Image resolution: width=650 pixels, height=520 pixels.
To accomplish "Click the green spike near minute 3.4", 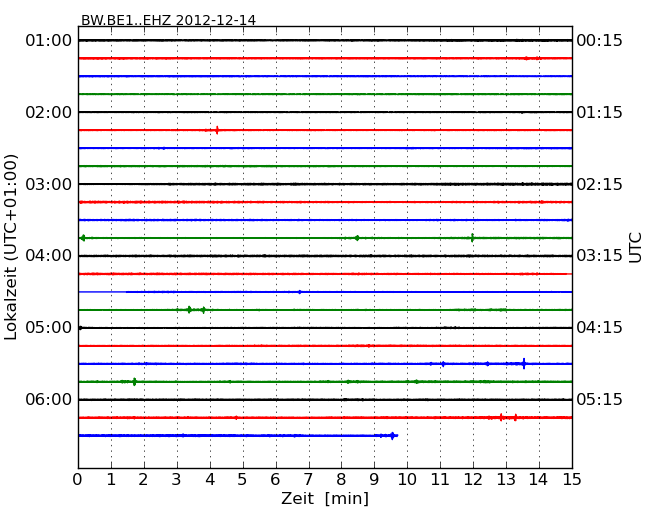I will (x=189, y=310).
